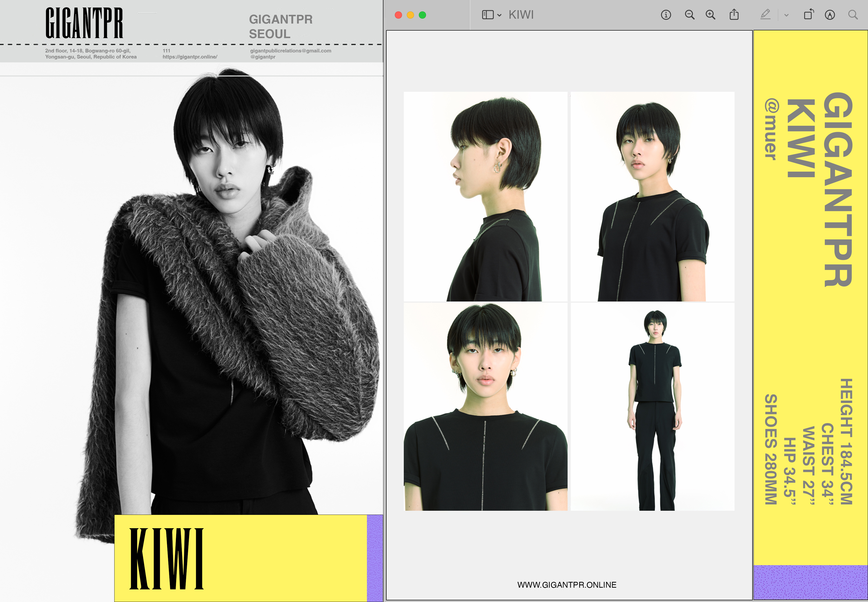Select the side profile portrait photo
Image resolution: width=868 pixels, height=602 pixels.
point(485,196)
